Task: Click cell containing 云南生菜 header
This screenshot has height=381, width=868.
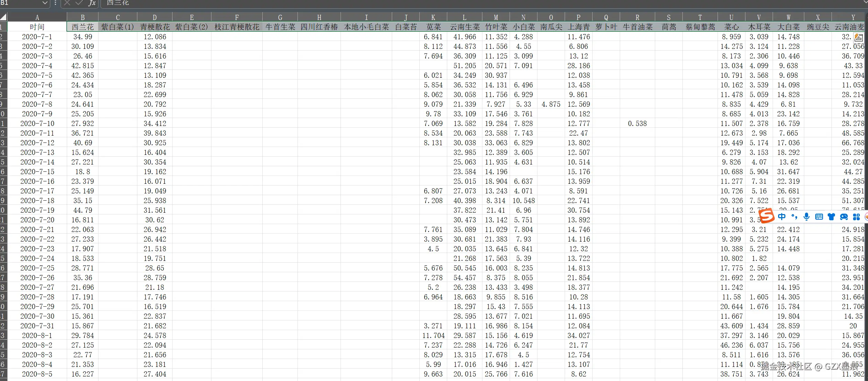Action: (x=464, y=27)
